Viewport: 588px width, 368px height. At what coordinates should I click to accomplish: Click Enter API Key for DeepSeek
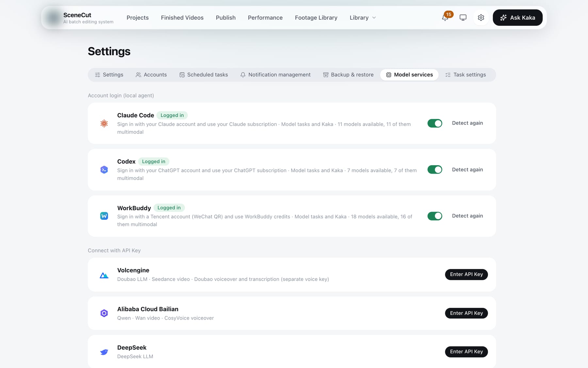pos(466,352)
